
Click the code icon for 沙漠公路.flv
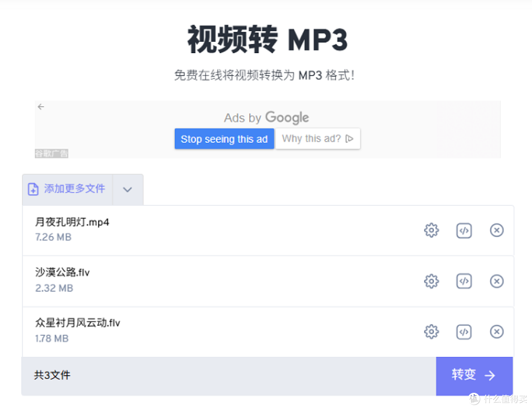(x=464, y=281)
